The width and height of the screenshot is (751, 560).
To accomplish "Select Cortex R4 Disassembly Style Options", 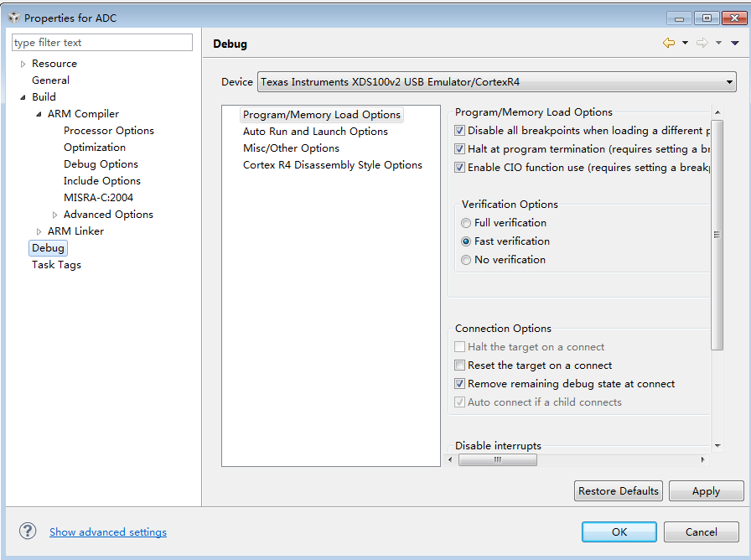I will 332,165.
